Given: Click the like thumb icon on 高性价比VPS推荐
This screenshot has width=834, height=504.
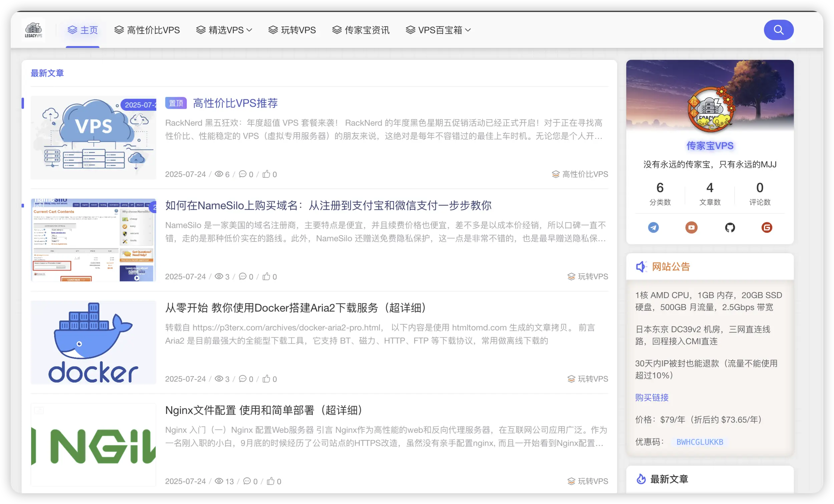Looking at the screenshot, I should point(266,174).
